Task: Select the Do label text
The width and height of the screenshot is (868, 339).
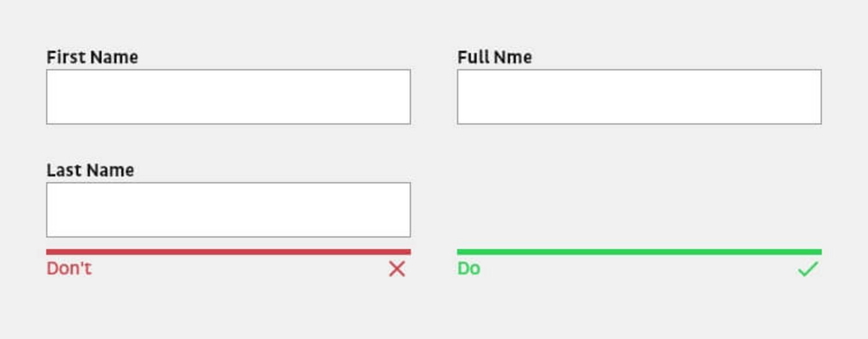Action: tap(469, 268)
